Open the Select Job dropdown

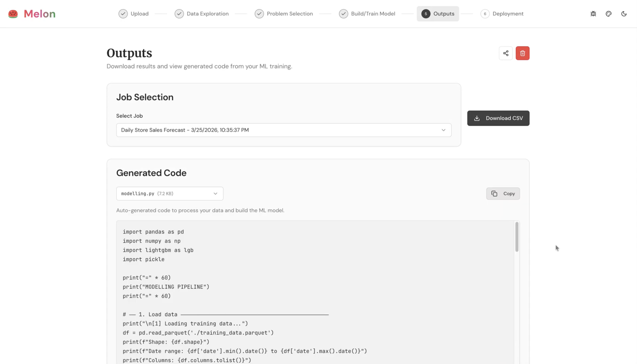click(283, 130)
